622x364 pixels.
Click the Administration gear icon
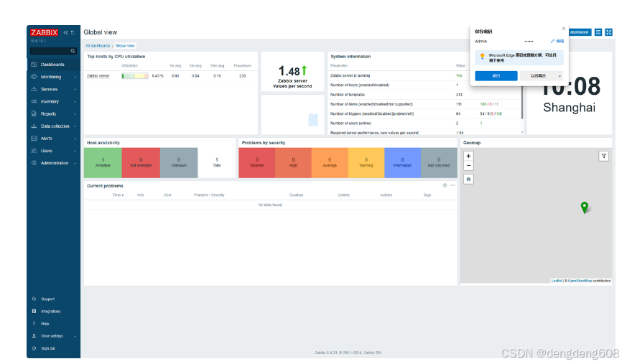[34, 163]
